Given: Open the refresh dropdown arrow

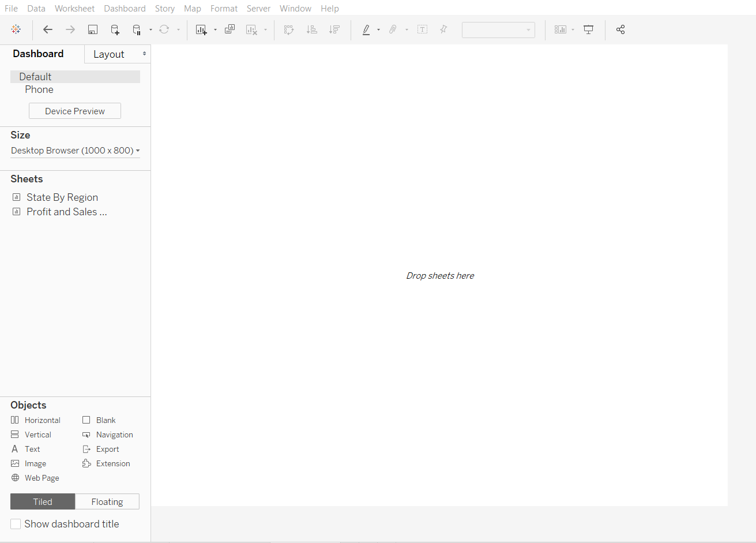Looking at the screenshot, I should [178, 29].
